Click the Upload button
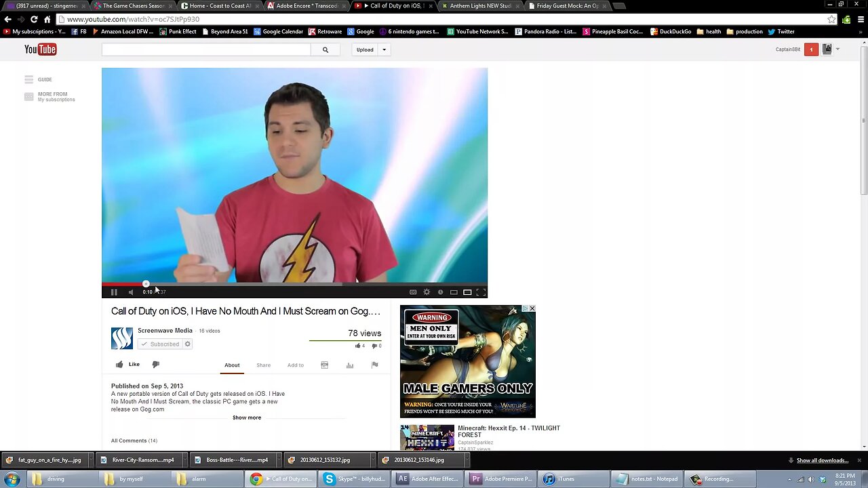The height and width of the screenshot is (488, 868). tap(365, 49)
